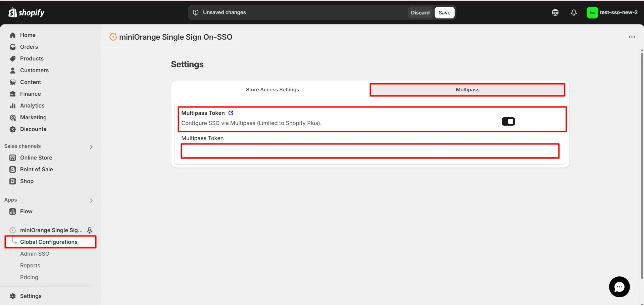The height and width of the screenshot is (305, 644).
Task: Open the Finance section
Action: click(30, 94)
